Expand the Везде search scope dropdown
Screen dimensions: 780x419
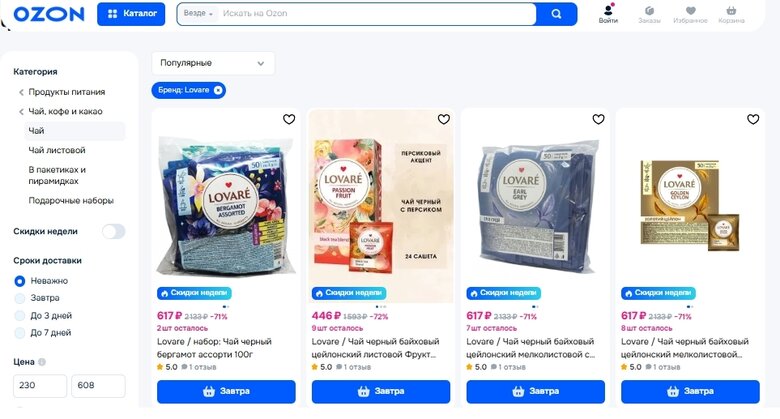click(199, 14)
